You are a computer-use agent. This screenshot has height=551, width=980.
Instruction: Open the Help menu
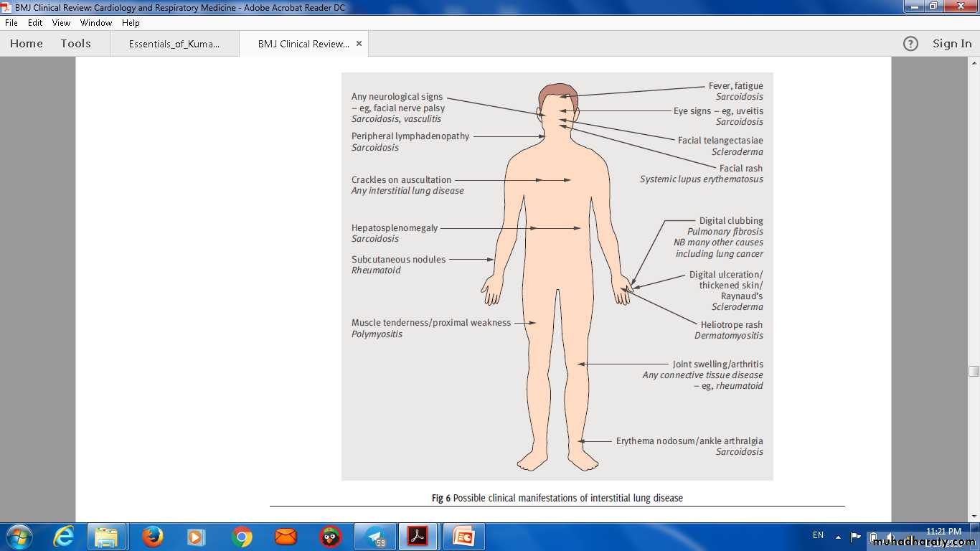pyautogui.click(x=131, y=23)
